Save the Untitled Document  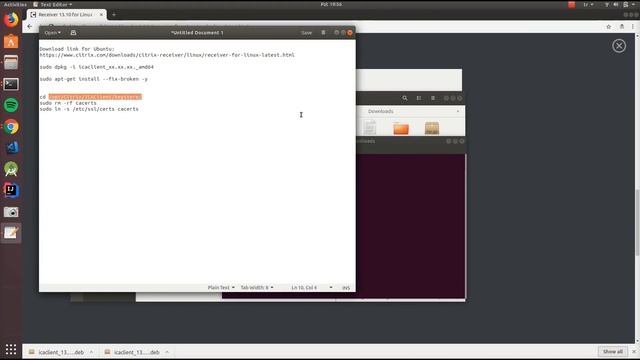coord(307,33)
